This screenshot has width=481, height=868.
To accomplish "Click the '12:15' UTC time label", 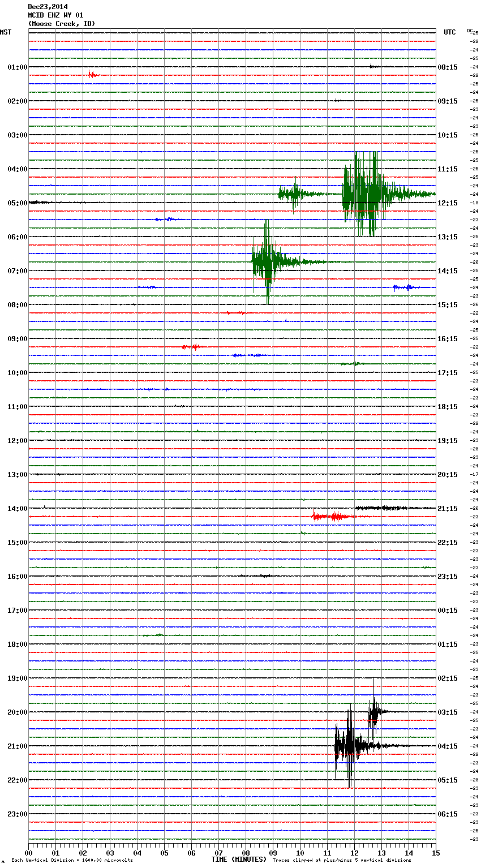I will point(448,203).
